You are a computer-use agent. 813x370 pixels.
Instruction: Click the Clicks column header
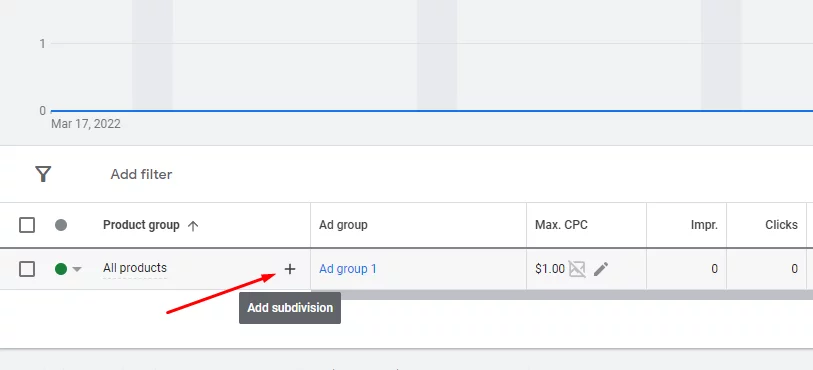(781, 225)
